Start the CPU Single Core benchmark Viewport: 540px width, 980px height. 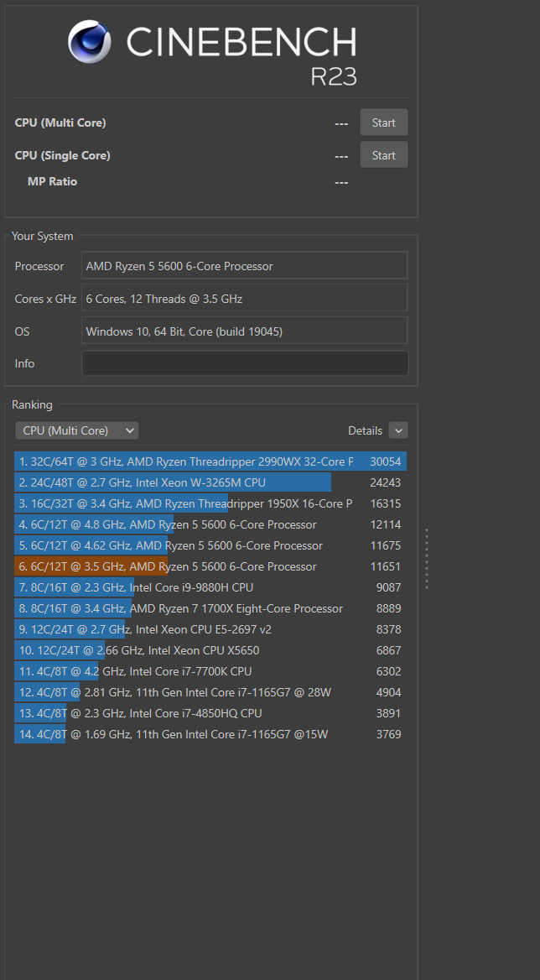(x=384, y=155)
